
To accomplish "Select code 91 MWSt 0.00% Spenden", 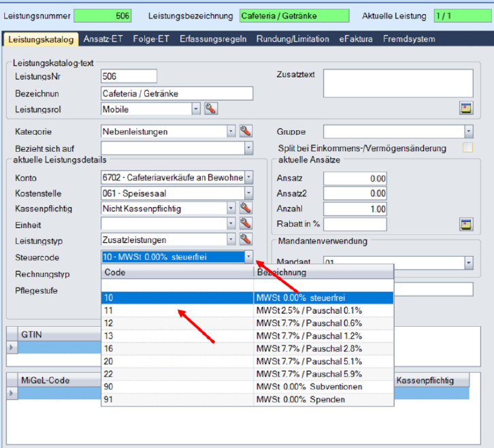I will pyautogui.click(x=247, y=399).
